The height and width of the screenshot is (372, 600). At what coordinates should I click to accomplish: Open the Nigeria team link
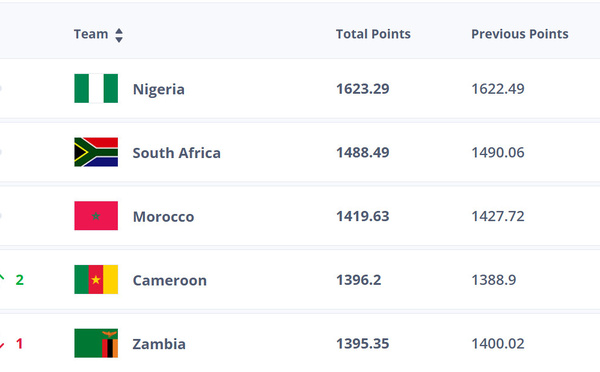point(158,89)
